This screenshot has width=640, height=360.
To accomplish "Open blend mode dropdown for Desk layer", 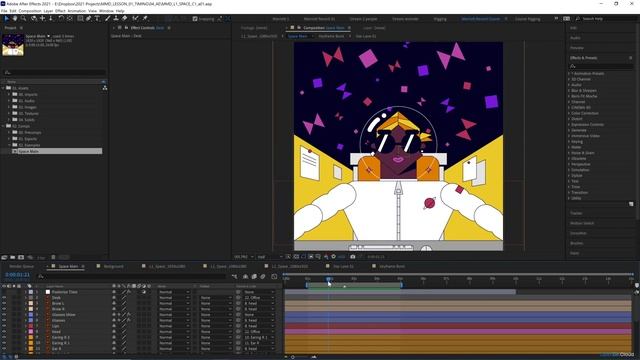I will (174, 298).
